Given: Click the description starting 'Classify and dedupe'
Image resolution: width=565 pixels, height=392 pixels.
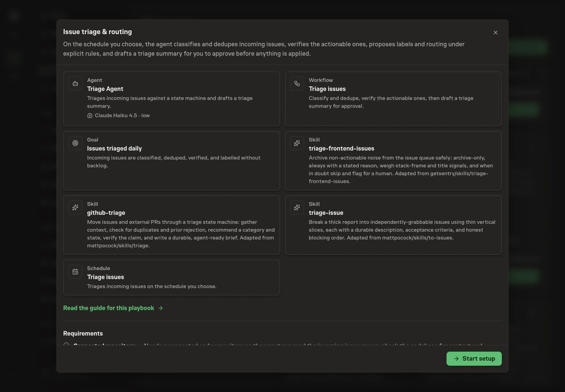Looking at the screenshot, I should coord(391,102).
